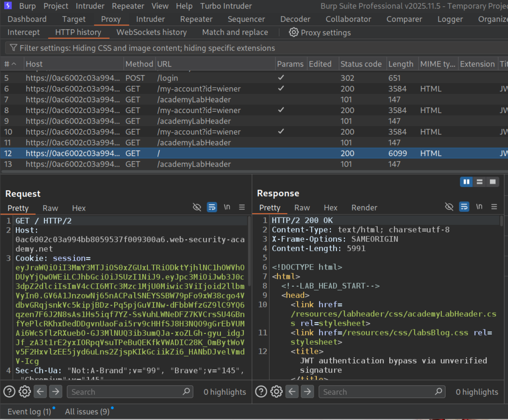Switch to tabbed single-pane layout icon
Image resolution: width=508 pixels, height=420 pixels.
pyautogui.click(x=493, y=182)
